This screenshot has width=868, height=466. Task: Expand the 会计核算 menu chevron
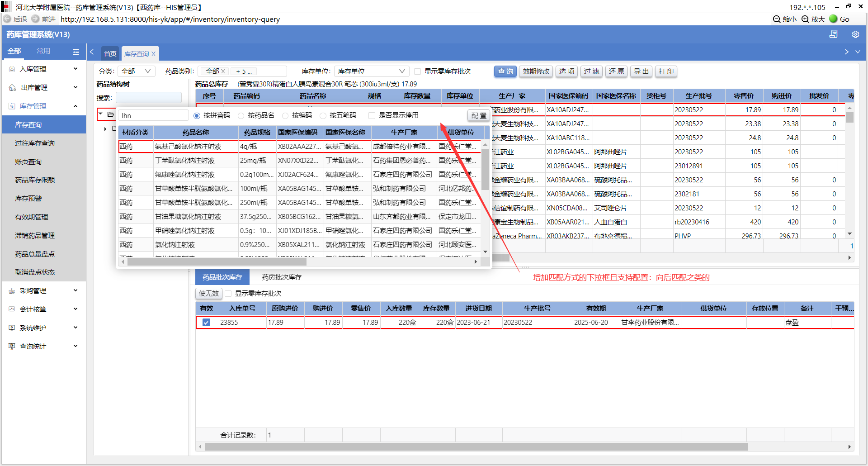pyautogui.click(x=75, y=309)
